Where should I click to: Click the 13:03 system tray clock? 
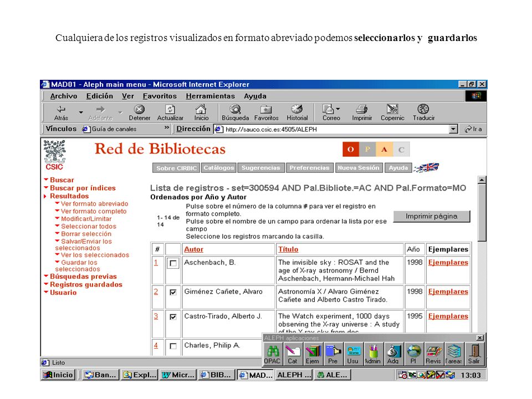pyautogui.click(x=470, y=375)
